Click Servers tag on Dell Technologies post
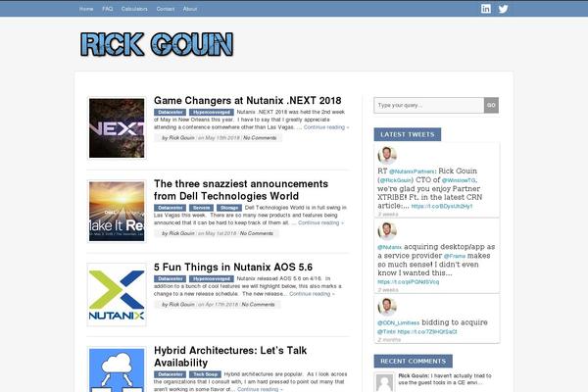This screenshot has height=392, width=588. (x=201, y=208)
